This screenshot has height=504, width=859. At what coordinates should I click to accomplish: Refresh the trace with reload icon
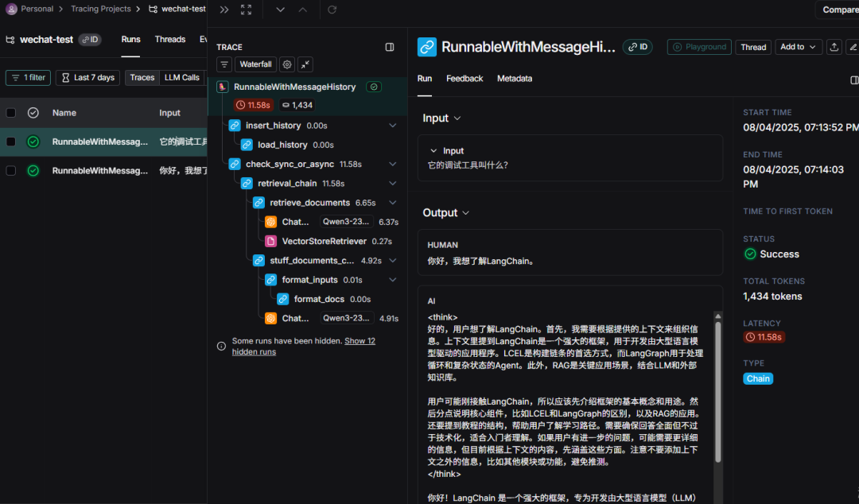pos(332,10)
